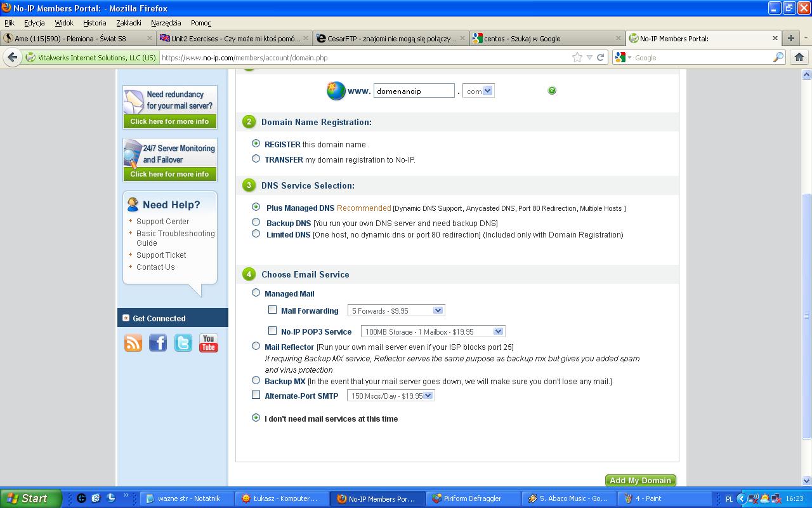Click the Windows Start button

tap(30, 498)
